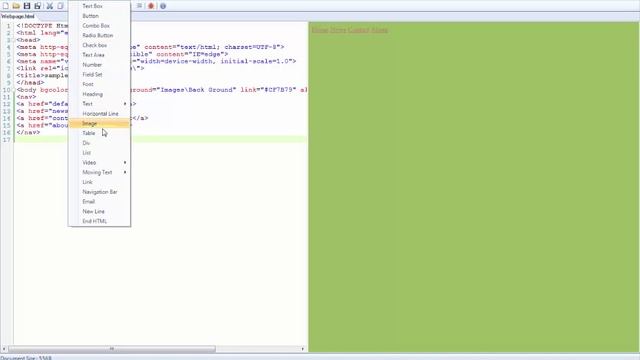Copy using the toolbar copy icon

(60, 6)
